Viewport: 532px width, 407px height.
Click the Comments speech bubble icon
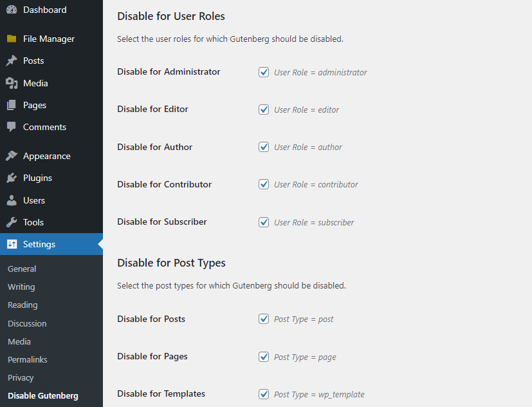pos(12,127)
